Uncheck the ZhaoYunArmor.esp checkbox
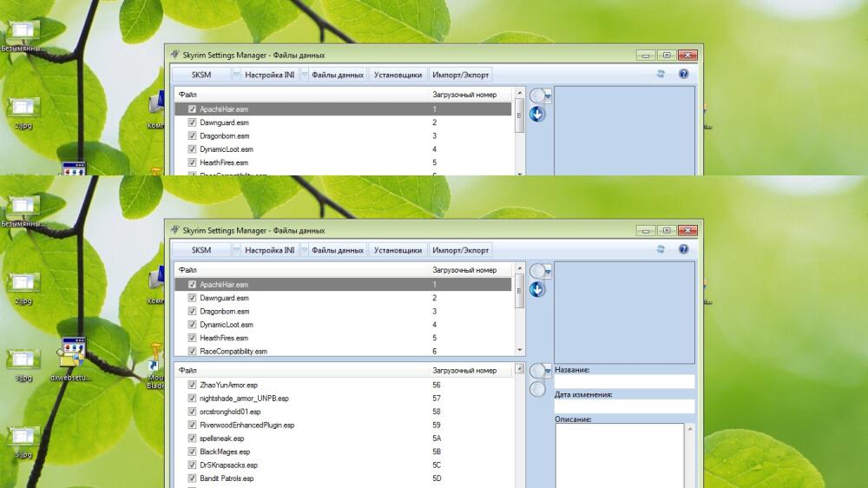 (x=192, y=385)
